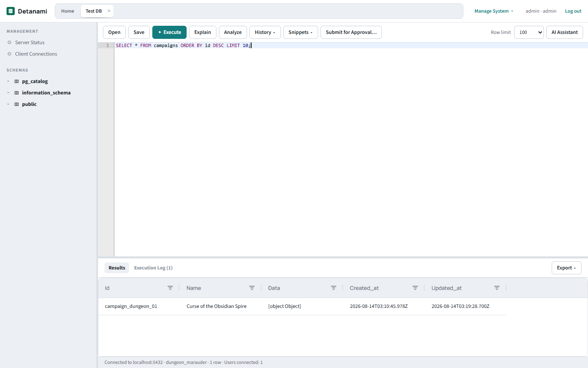Image resolution: width=588 pixels, height=368 pixels.
Task: Click the information_schema schema icon
Action: pyautogui.click(x=17, y=93)
